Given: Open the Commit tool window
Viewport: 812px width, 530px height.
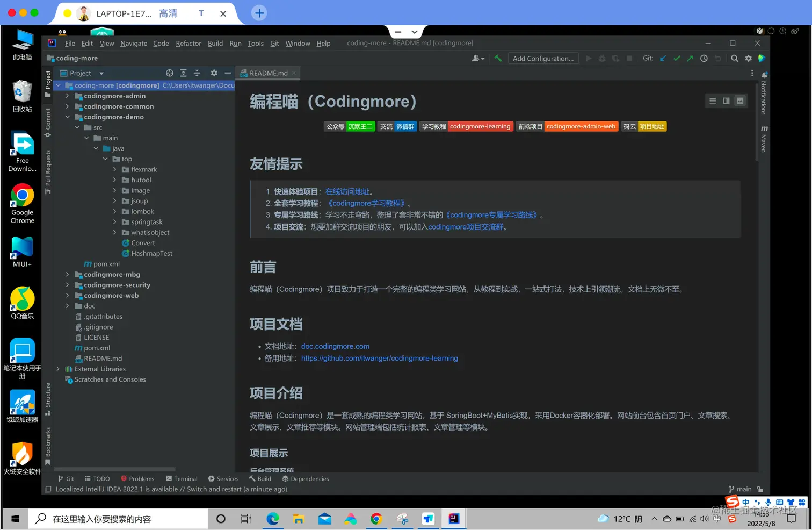Looking at the screenshot, I should pyautogui.click(x=48, y=123).
